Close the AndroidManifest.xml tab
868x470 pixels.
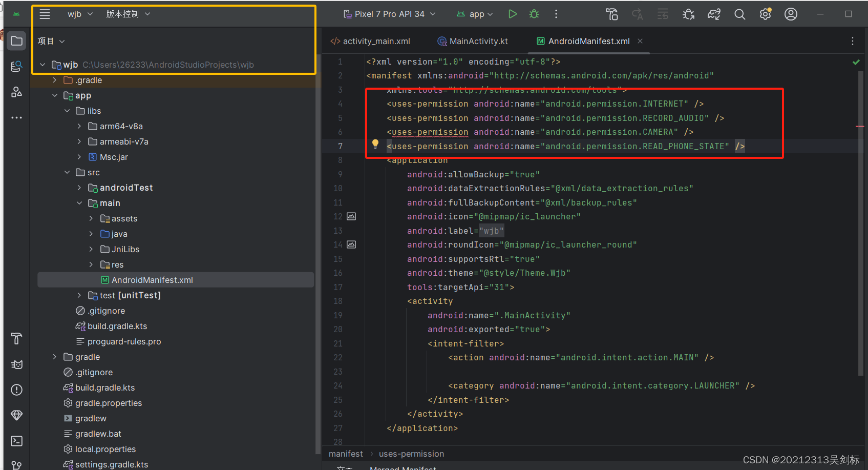click(640, 41)
